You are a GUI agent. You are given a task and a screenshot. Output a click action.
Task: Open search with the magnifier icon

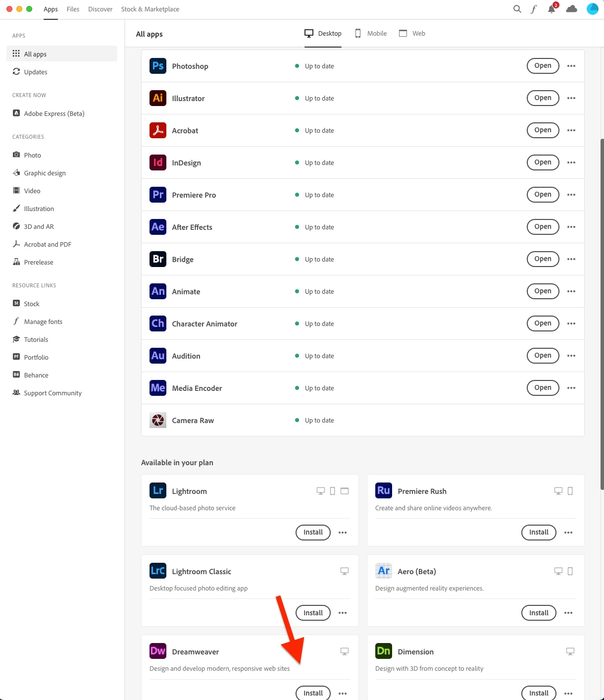point(517,9)
